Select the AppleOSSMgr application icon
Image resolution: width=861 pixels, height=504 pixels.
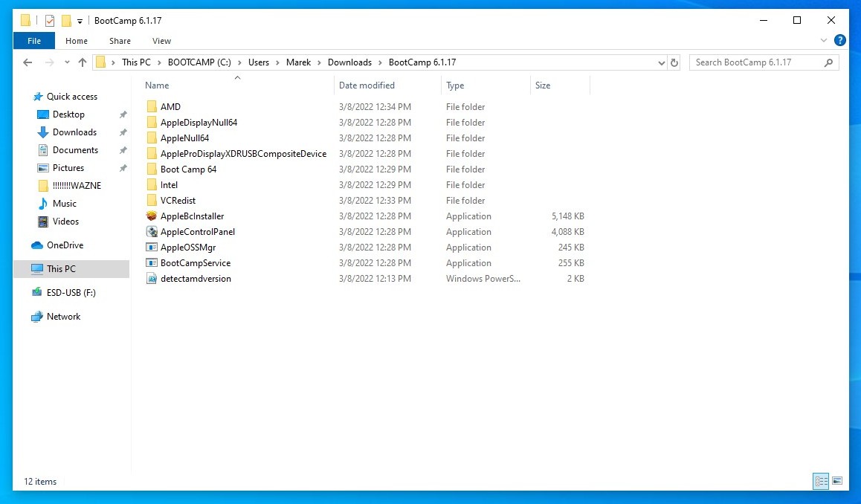pos(152,248)
